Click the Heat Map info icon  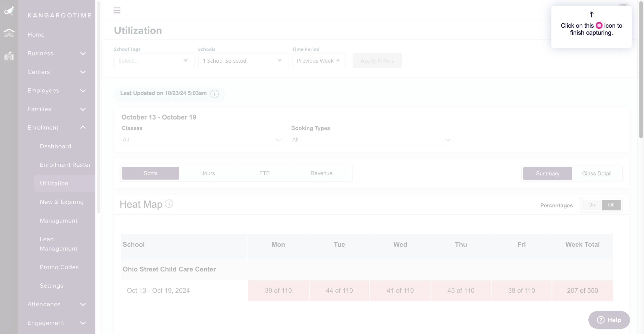click(169, 204)
